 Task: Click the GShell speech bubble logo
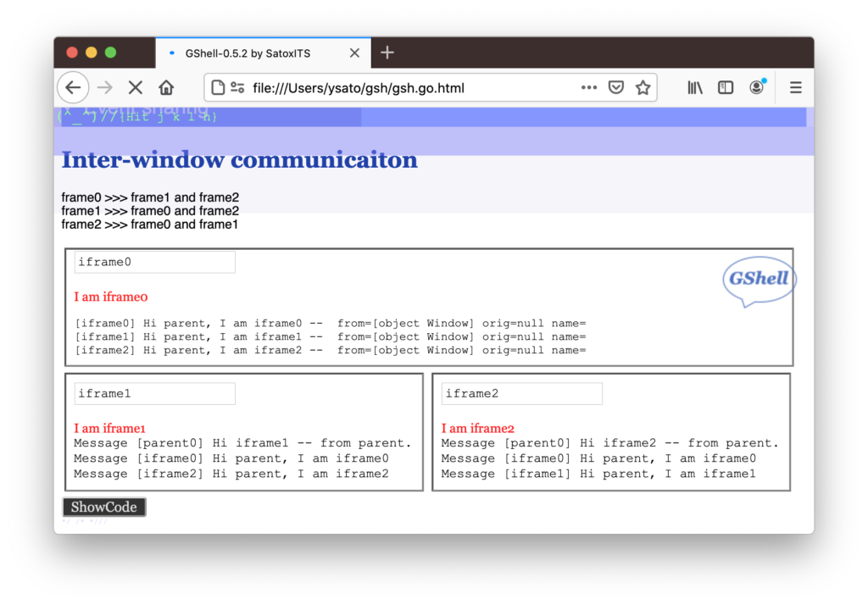pyautogui.click(x=759, y=280)
